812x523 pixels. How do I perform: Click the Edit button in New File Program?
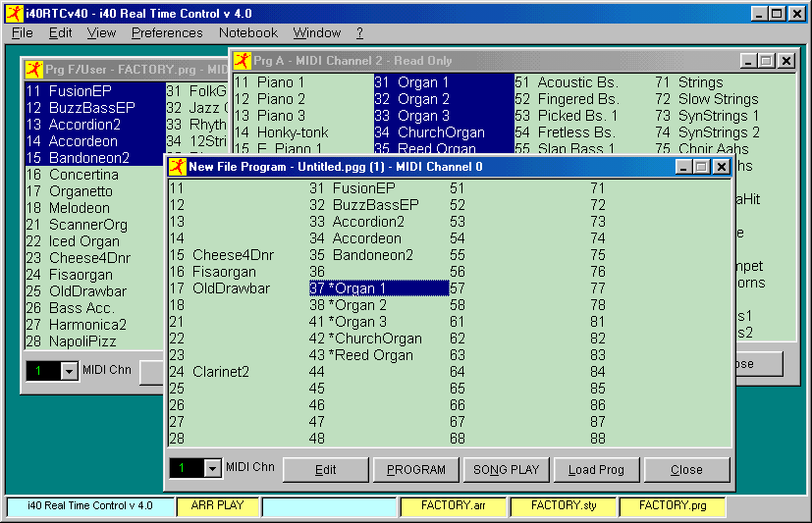tap(325, 470)
